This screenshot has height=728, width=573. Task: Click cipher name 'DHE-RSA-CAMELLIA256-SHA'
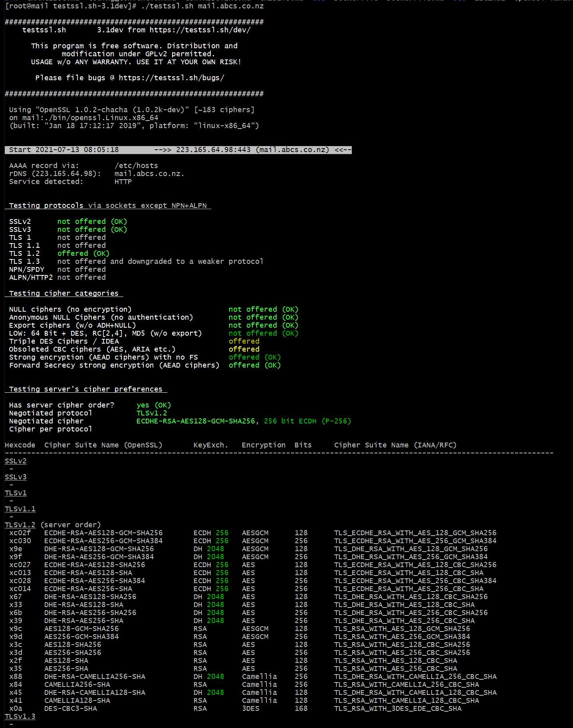pos(95,677)
